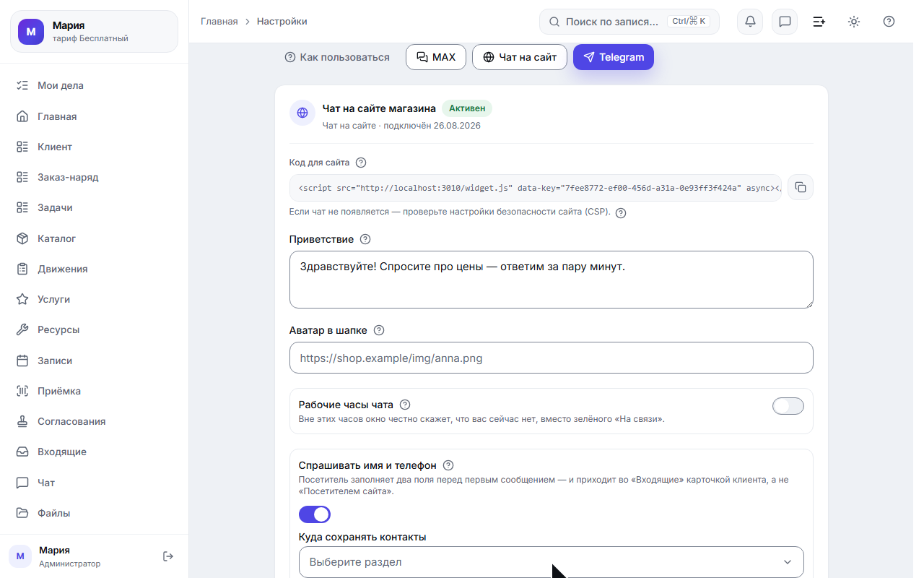Open Ресурсы in sidebar
Image resolution: width=924 pixels, height=578 pixels.
click(x=95, y=329)
